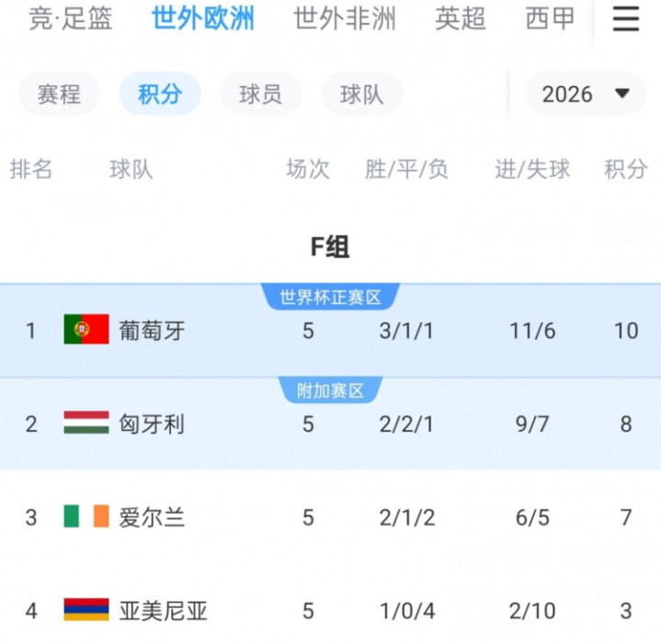Sort by the 积分 column header
661x644 pixels.
click(625, 169)
